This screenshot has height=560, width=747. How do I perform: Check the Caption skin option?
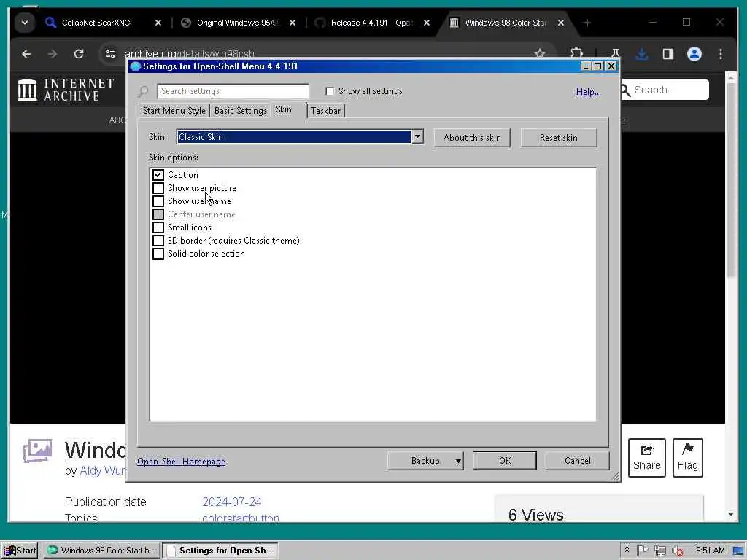(x=158, y=175)
